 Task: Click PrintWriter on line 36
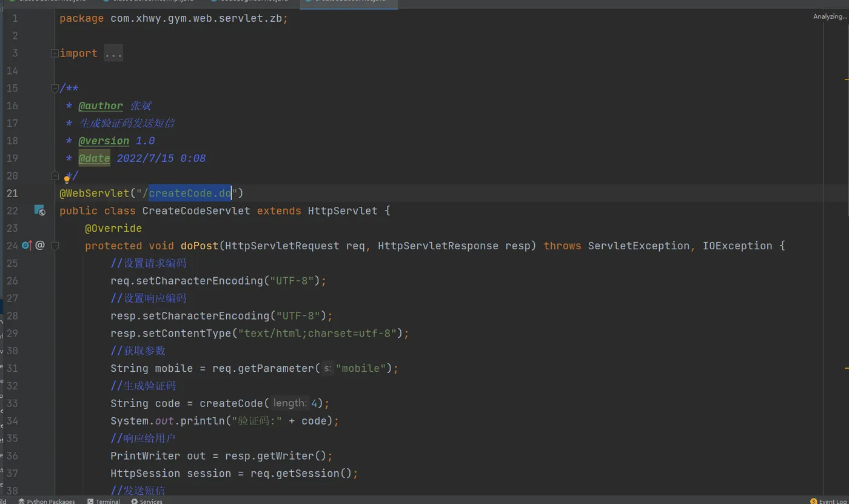click(x=145, y=456)
